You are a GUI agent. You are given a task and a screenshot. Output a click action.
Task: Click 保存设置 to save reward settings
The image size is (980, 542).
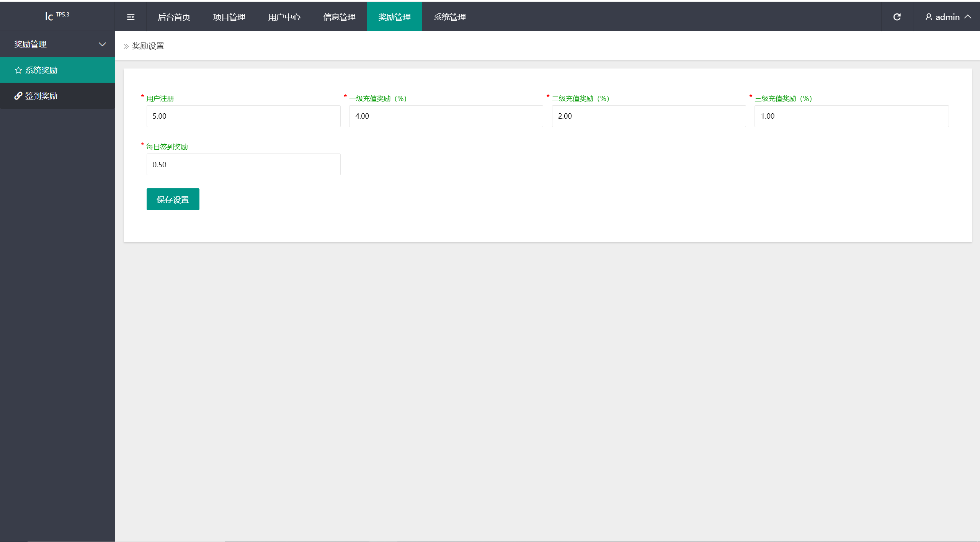(x=173, y=199)
